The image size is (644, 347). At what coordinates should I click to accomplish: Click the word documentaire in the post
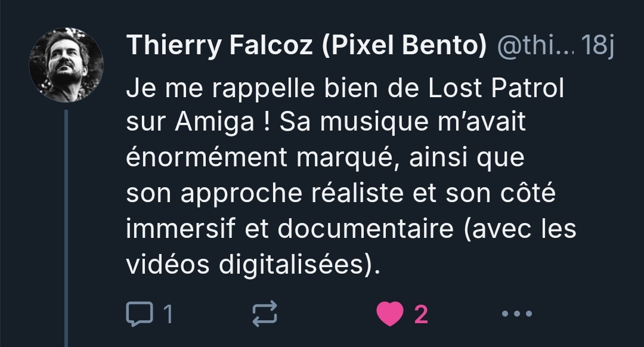click(x=366, y=229)
